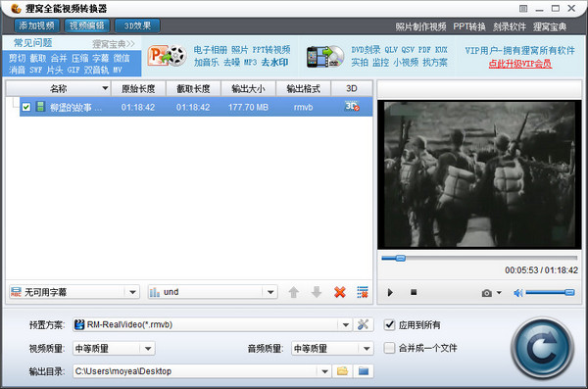
Task: Open the snapshot options arrow
Action: click(499, 293)
